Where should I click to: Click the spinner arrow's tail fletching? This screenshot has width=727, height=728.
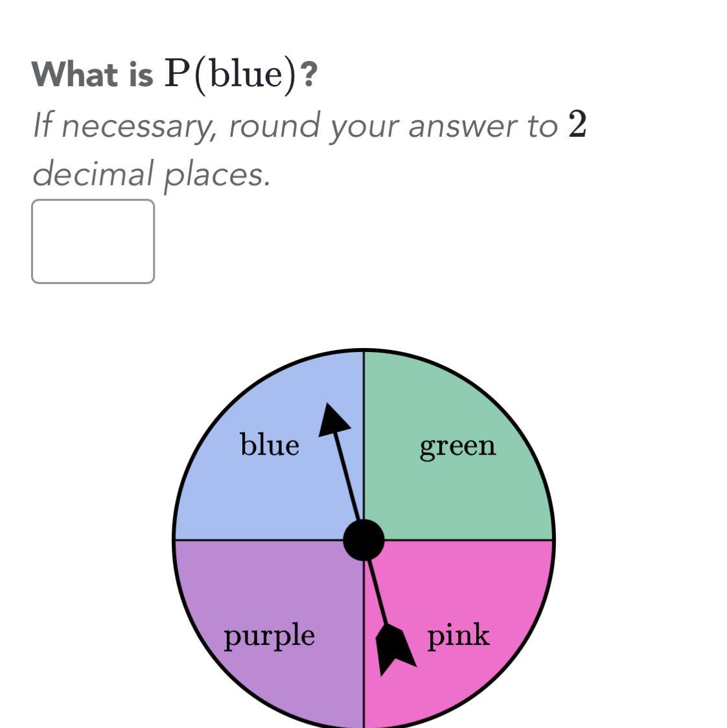[x=394, y=648]
